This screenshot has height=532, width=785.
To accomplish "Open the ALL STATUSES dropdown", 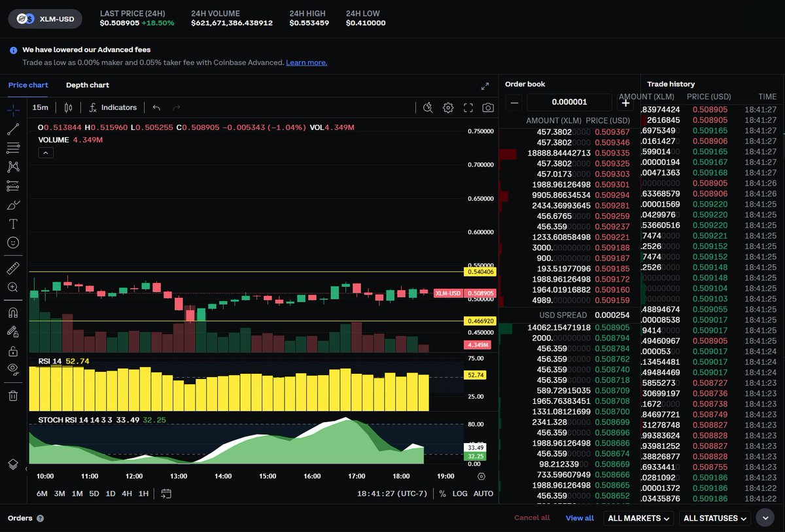I will (714, 518).
